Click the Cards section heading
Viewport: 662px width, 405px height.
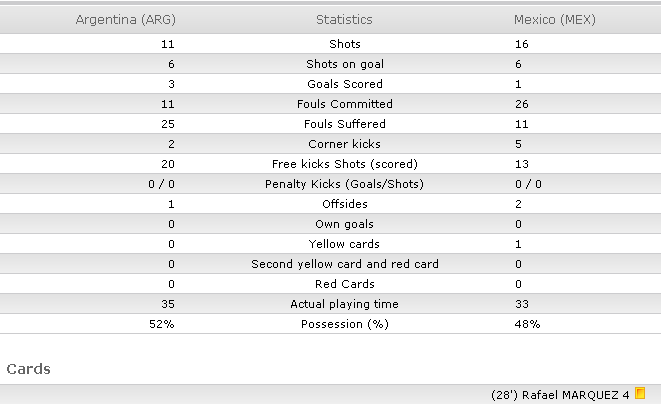pyautogui.click(x=28, y=369)
